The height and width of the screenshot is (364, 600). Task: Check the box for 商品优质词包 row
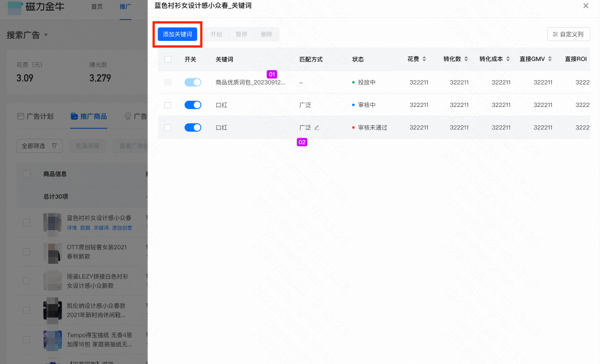coord(168,82)
